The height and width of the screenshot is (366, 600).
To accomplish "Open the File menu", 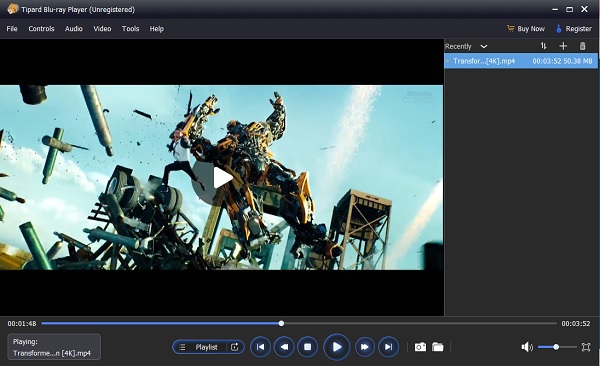I will (x=12, y=29).
